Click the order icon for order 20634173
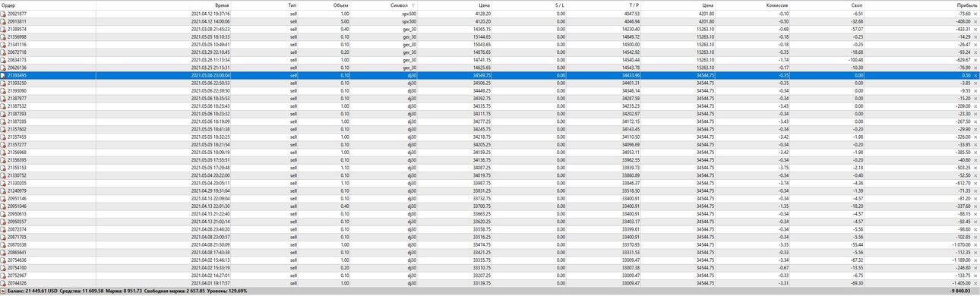Viewport: 980px width, 296px height. pos(4,59)
